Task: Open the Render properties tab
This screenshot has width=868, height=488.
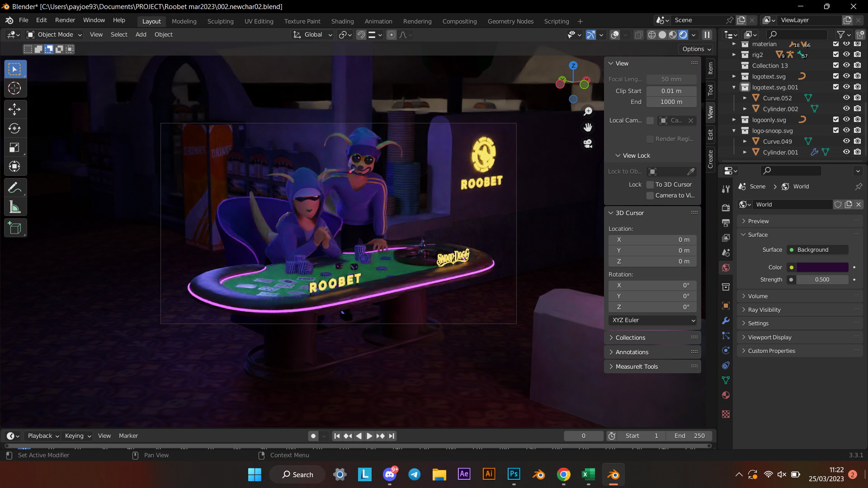Action: click(726, 208)
